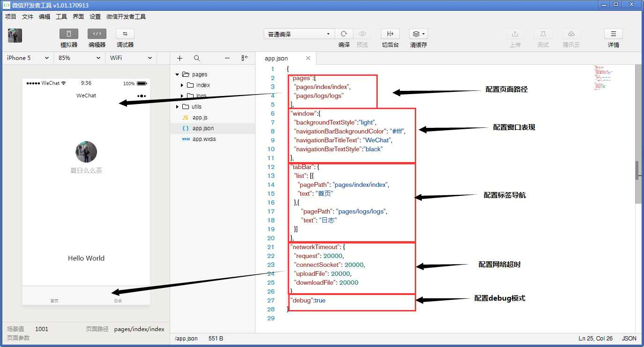644x347 pixels.
Task: Minimize the WeChat devtools window
Action: pos(604,4)
